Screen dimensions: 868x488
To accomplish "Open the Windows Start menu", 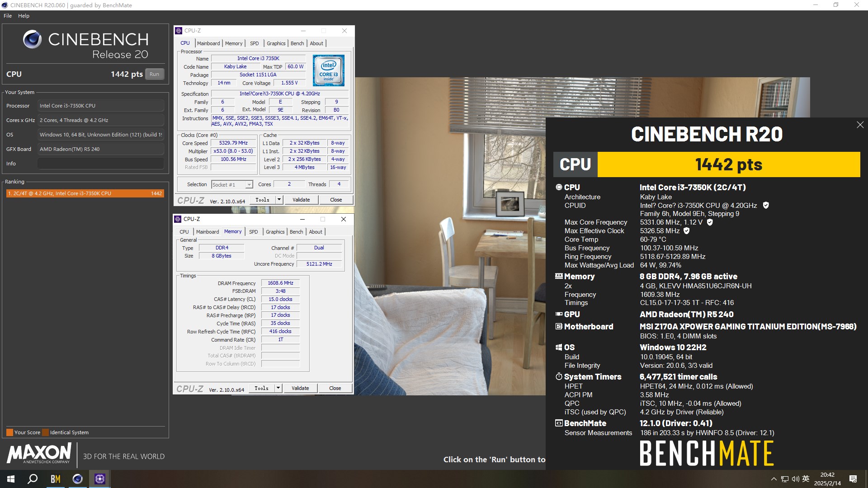I will pos(11,479).
